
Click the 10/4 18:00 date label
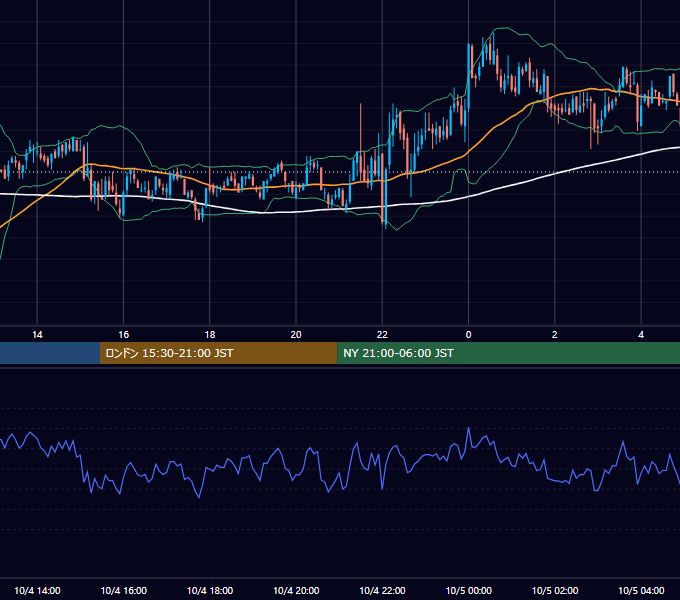(210, 590)
